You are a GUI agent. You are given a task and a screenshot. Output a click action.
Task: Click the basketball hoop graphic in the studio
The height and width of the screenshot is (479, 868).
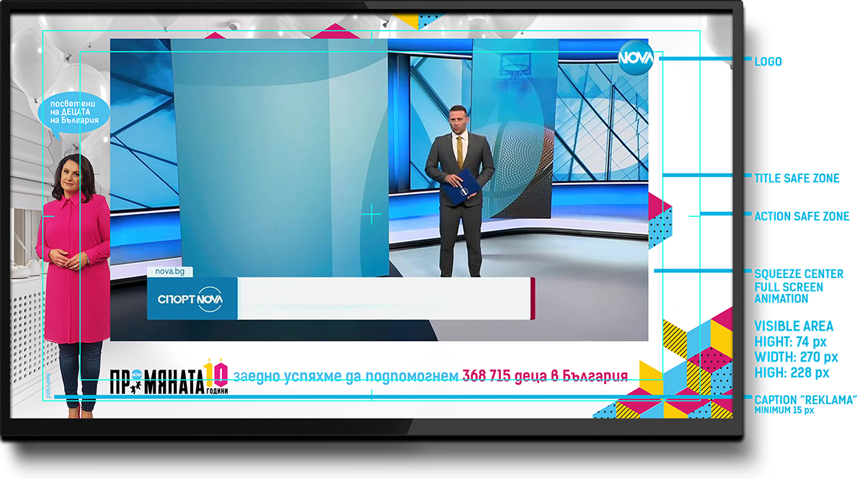point(514,71)
